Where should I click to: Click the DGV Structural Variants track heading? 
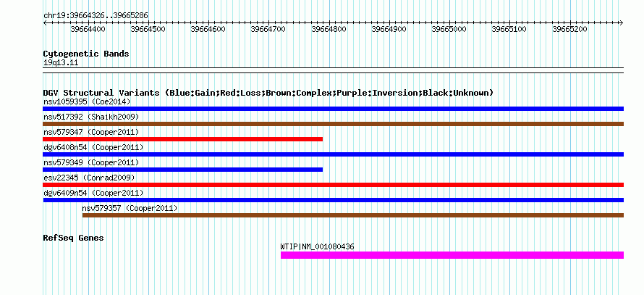268,93
